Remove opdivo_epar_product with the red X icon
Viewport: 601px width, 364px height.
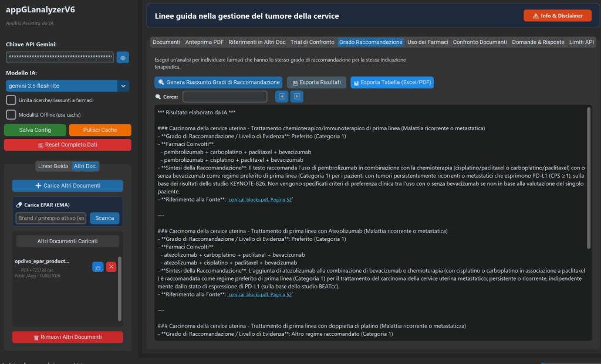[111, 267]
